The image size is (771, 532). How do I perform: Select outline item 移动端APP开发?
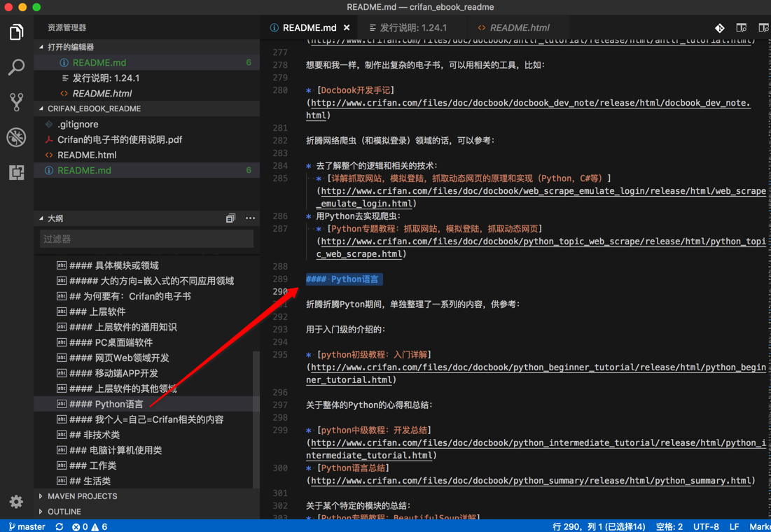[143, 373]
